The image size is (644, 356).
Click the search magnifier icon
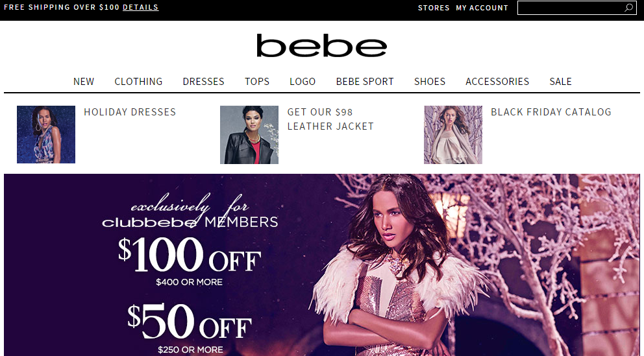629,8
